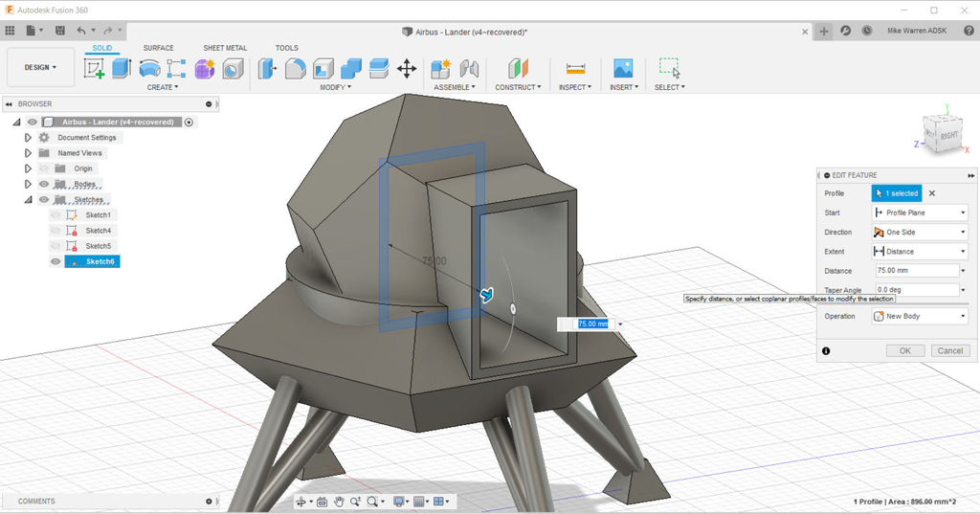Hide the Bodies folder using eye icon
The image size is (980, 514).
43,184
